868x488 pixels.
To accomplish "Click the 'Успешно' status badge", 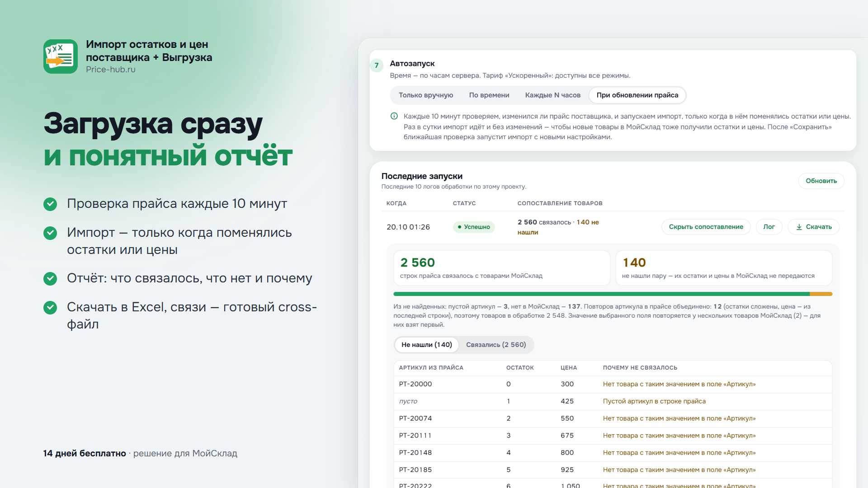I will [474, 227].
